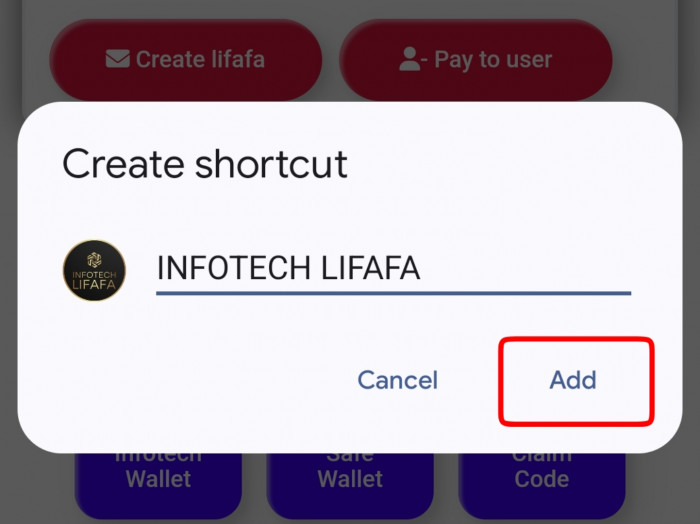Edit the shortcut name text field

(x=392, y=268)
